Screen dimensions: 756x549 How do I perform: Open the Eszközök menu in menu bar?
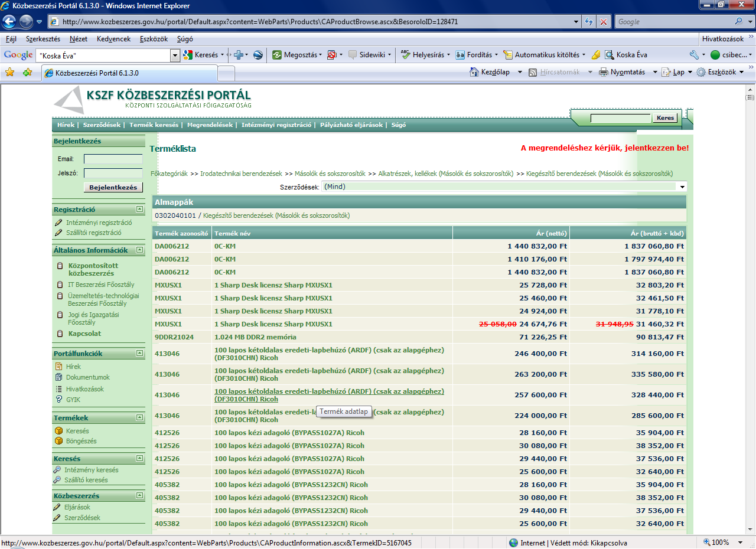pos(154,39)
